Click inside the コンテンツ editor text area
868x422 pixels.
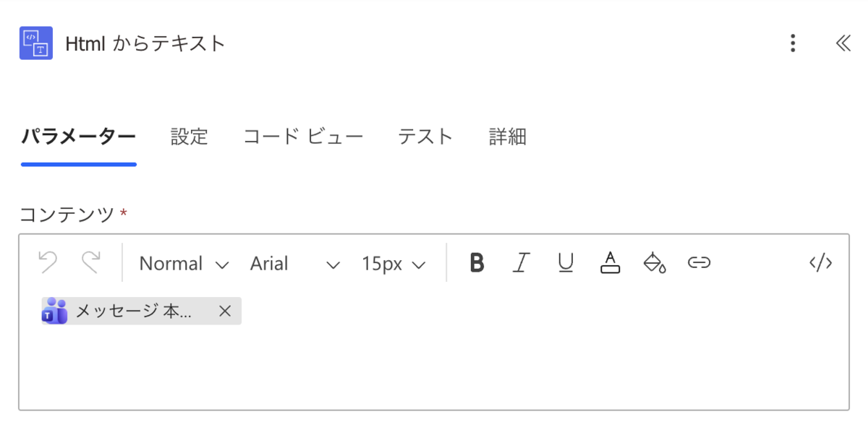click(434, 361)
